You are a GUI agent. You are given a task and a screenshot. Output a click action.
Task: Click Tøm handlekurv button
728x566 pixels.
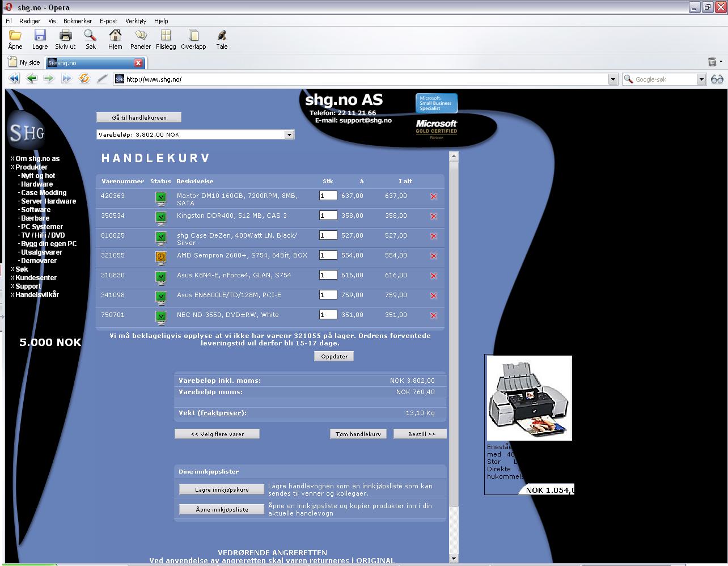click(x=358, y=434)
